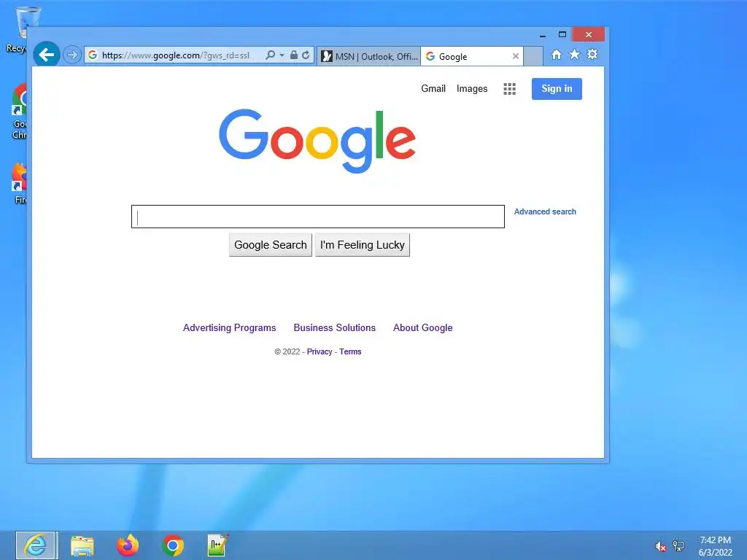The image size is (747, 560).
Task: Click the address bar URL text
Action: click(x=175, y=55)
